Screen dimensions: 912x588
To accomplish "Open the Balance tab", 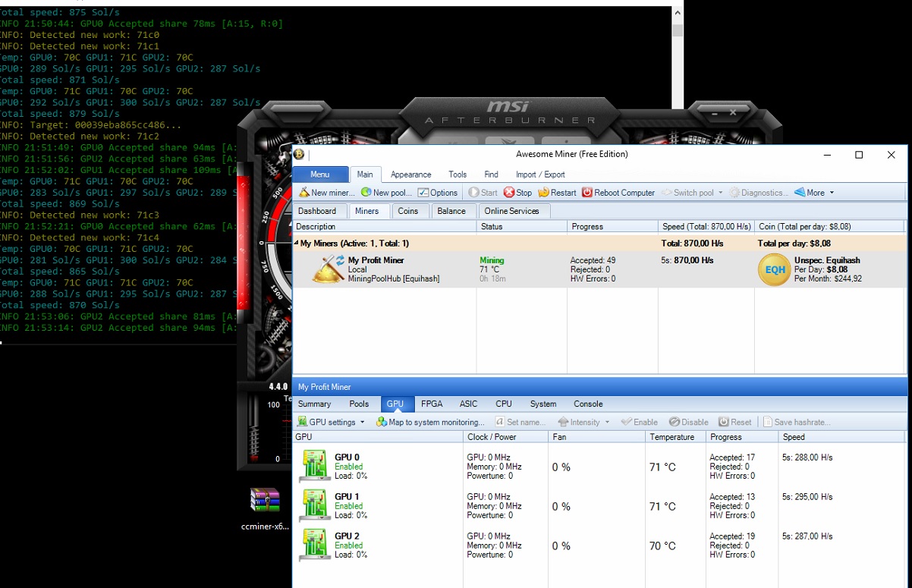I will coord(451,211).
